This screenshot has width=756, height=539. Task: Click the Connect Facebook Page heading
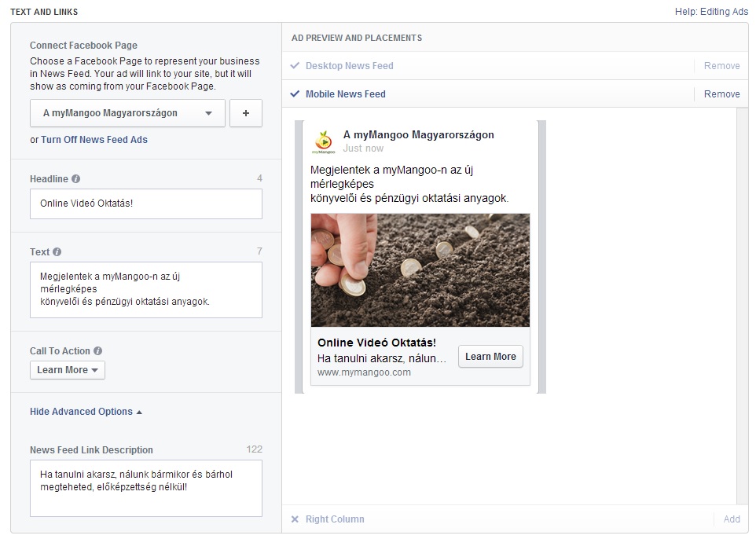click(x=83, y=46)
